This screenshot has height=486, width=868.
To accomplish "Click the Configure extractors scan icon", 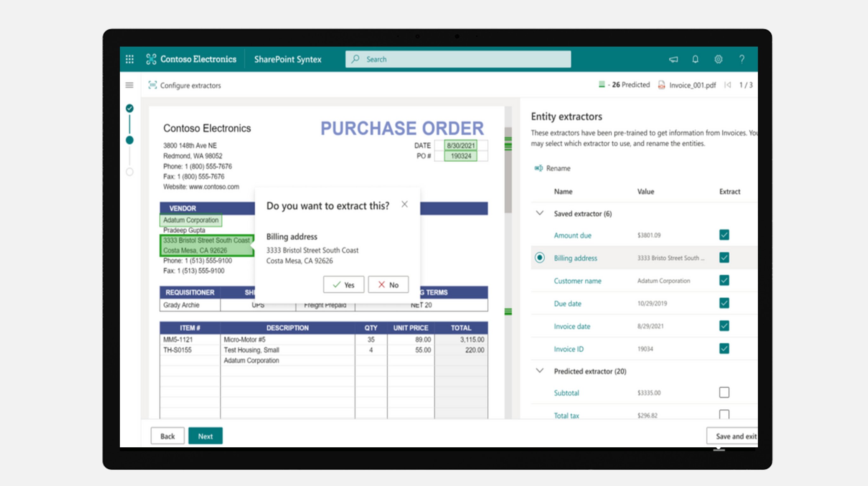I will click(152, 85).
